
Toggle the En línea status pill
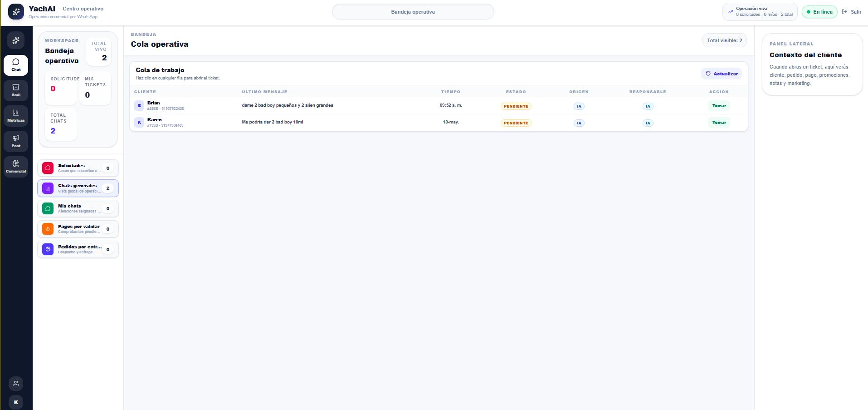tap(819, 12)
